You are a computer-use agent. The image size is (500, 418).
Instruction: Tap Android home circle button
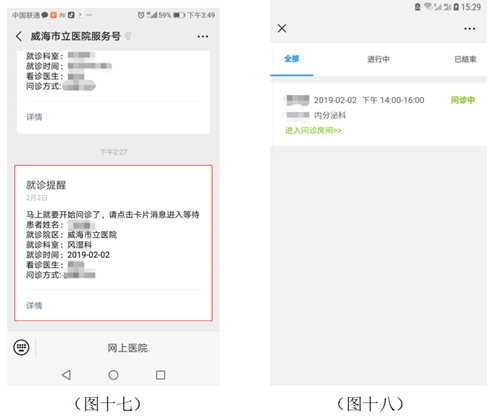pyautogui.click(x=113, y=375)
